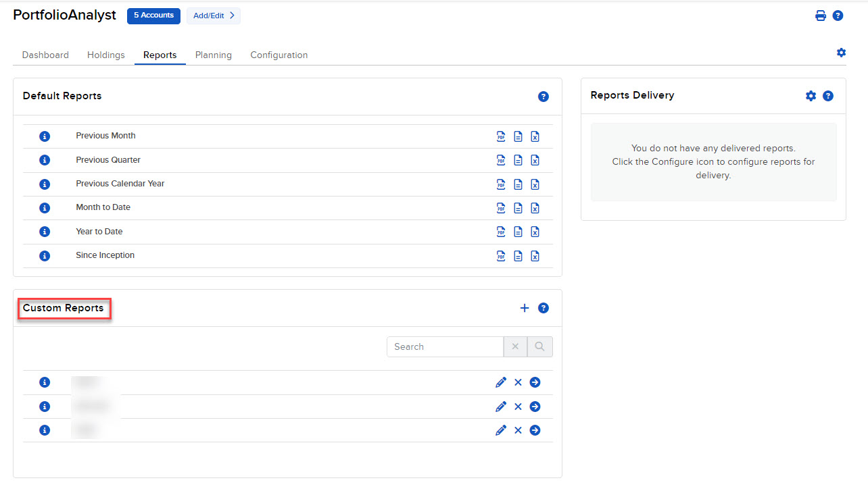Viewport: 868px width, 493px height.
Task: Export Previous Quarter report to Excel
Action: coord(535,160)
